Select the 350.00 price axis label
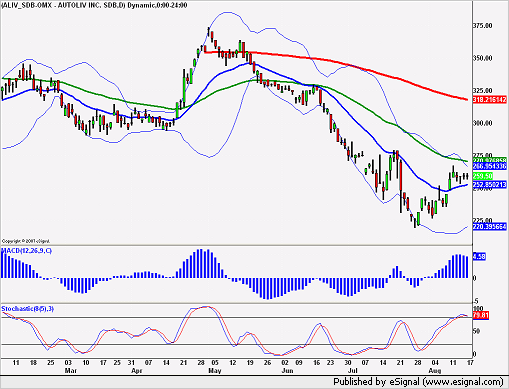509x389 pixels. point(482,58)
